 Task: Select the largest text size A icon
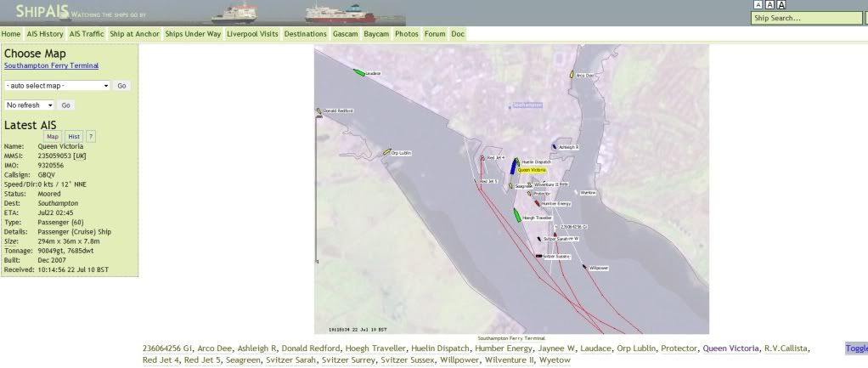pyautogui.click(x=781, y=5)
